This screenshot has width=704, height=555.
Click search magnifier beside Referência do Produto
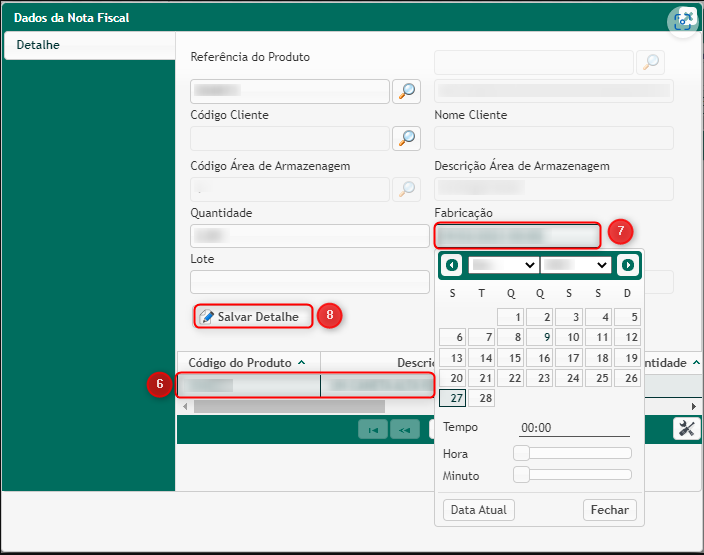(x=406, y=92)
